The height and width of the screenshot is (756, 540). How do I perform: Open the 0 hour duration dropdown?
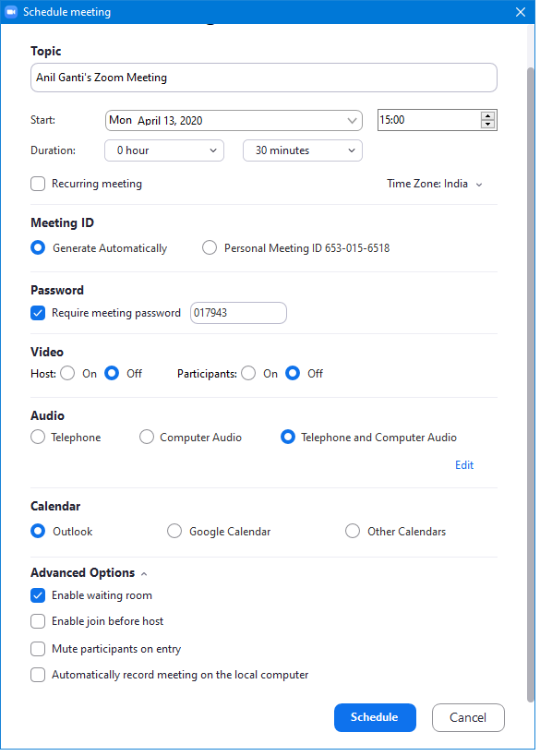tap(165, 152)
